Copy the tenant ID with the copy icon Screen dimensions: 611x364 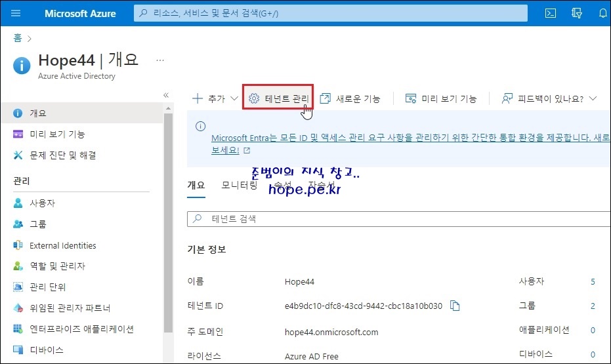click(455, 306)
